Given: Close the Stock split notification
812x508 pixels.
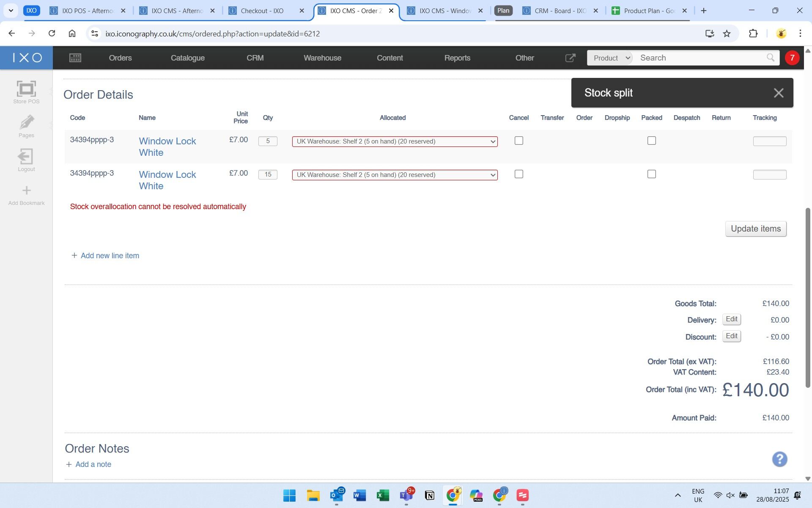Looking at the screenshot, I should (778, 93).
